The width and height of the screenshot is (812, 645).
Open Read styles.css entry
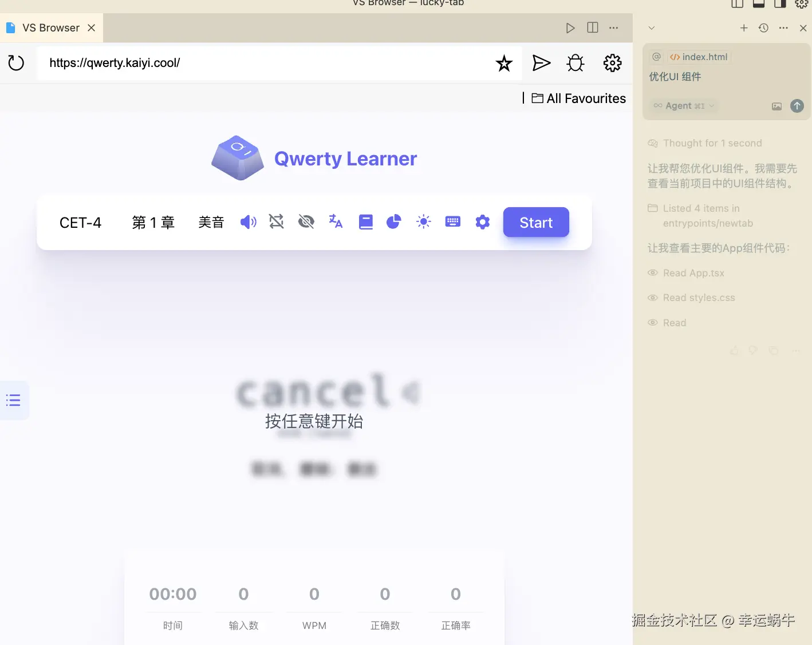pos(691,298)
